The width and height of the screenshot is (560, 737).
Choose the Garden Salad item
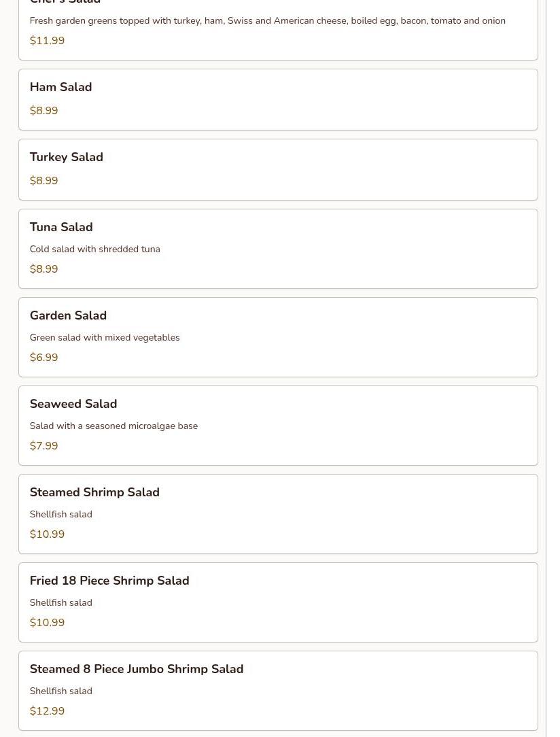pos(68,315)
